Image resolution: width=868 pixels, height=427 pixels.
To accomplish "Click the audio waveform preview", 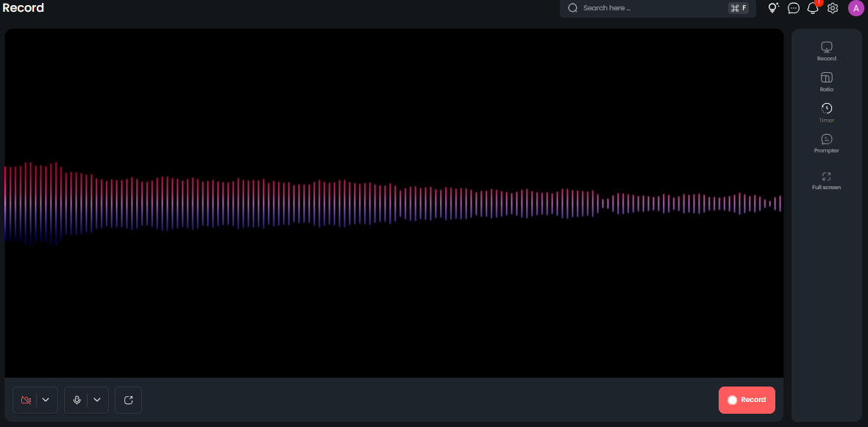I will click(394, 203).
